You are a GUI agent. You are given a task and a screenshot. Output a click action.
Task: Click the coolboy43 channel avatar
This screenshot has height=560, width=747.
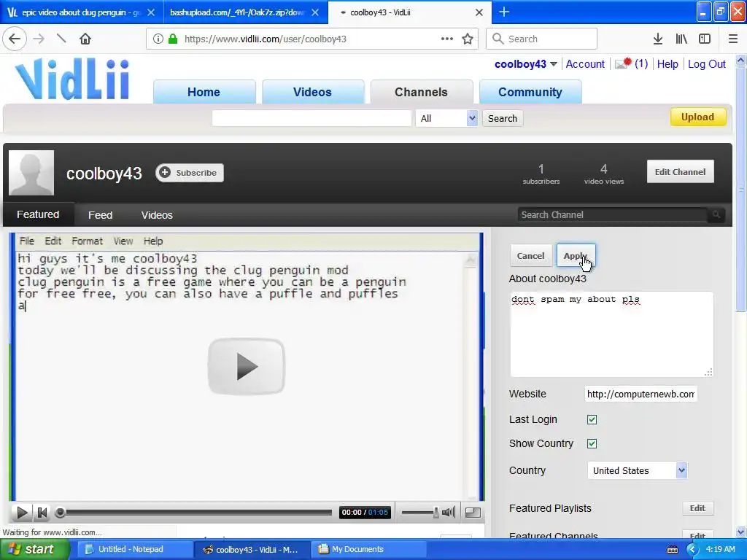(31, 172)
